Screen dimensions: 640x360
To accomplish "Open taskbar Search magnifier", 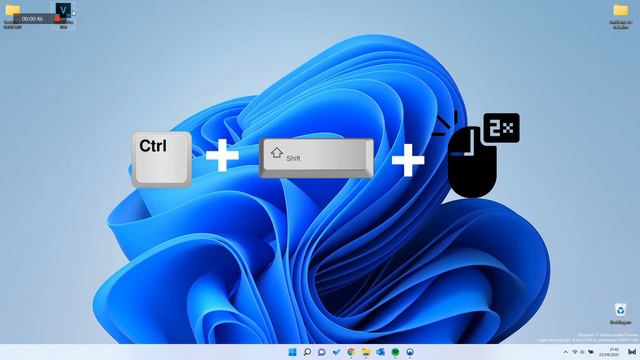I will pyautogui.click(x=307, y=352).
